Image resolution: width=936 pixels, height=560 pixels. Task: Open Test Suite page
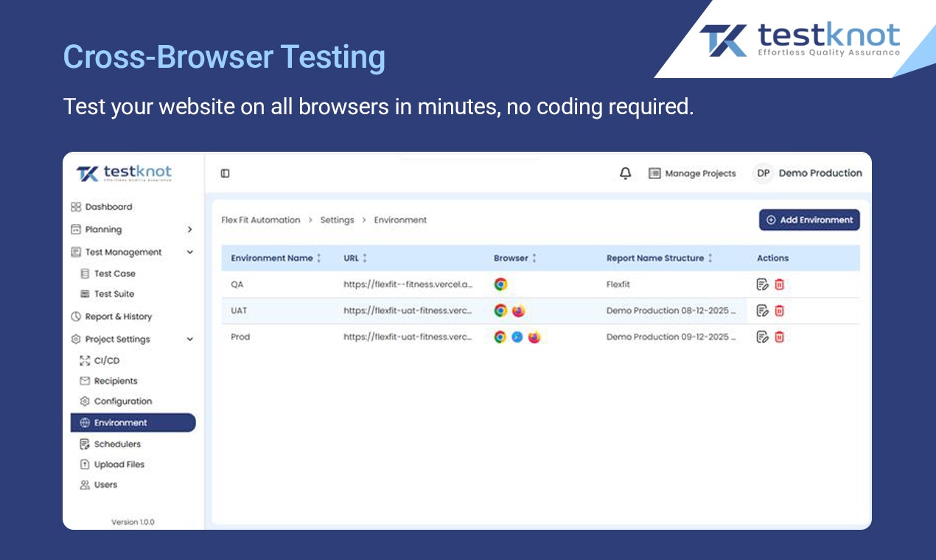(x=107, y=294)
